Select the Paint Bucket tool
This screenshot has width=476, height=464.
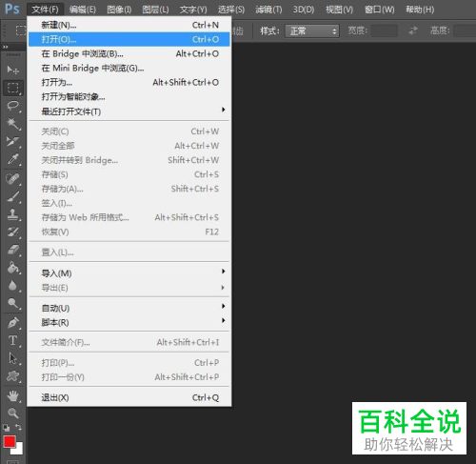click(x=12, y=268)
